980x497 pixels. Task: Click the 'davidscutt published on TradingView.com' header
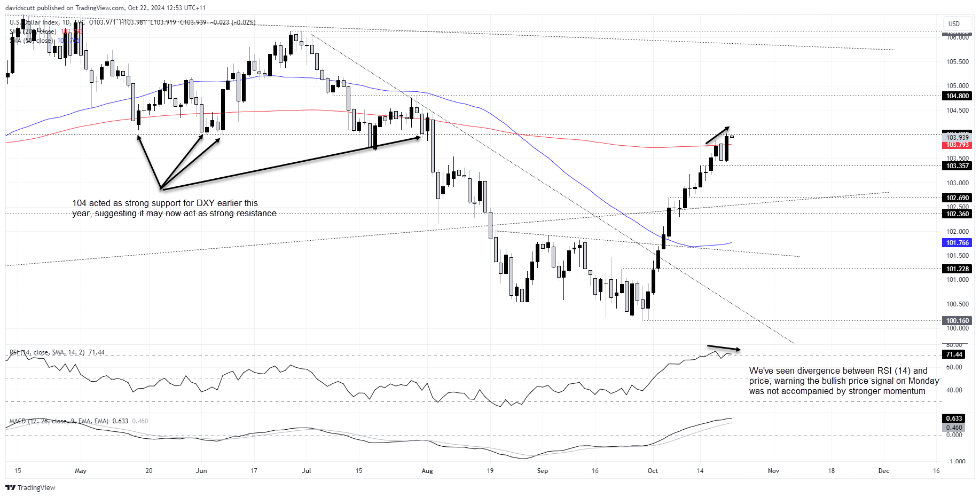click(106, 8)
